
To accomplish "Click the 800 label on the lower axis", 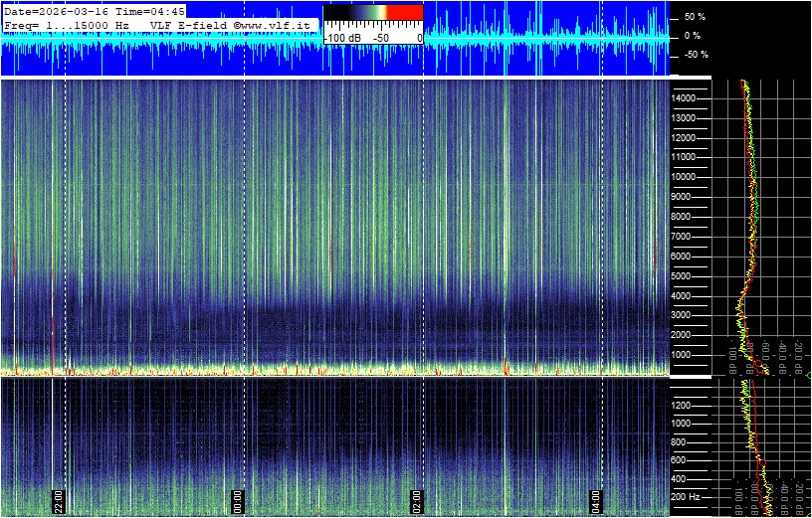I will (687, 441).
